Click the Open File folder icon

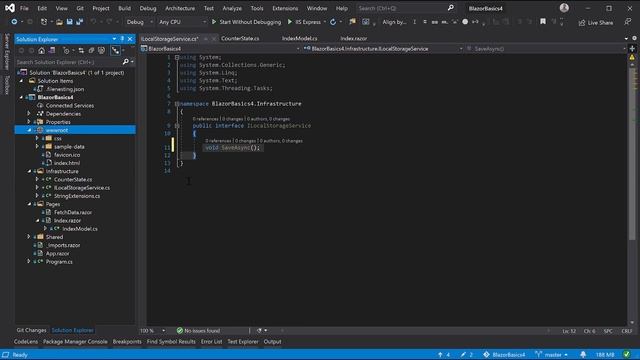pos(59,22)
